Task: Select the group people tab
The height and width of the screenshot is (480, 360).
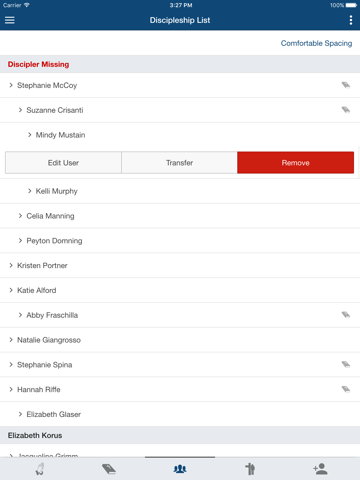Action: pyautogui.click(x=180, y=469)
